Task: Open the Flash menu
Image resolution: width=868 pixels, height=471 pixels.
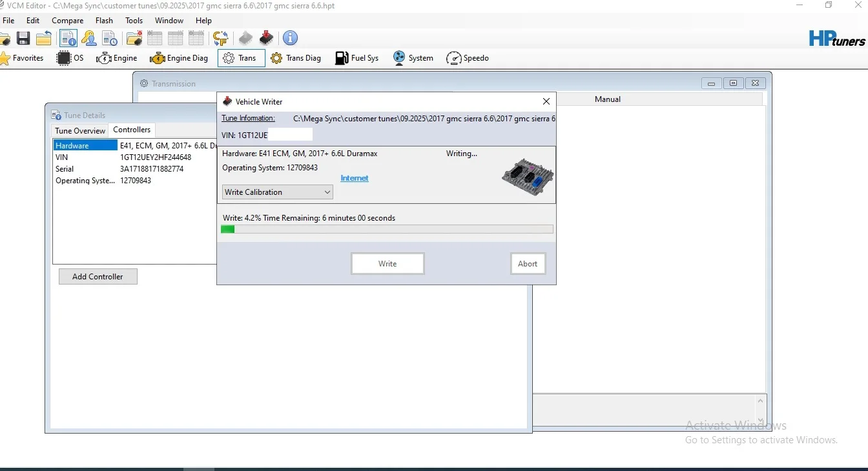Action: 104,21
